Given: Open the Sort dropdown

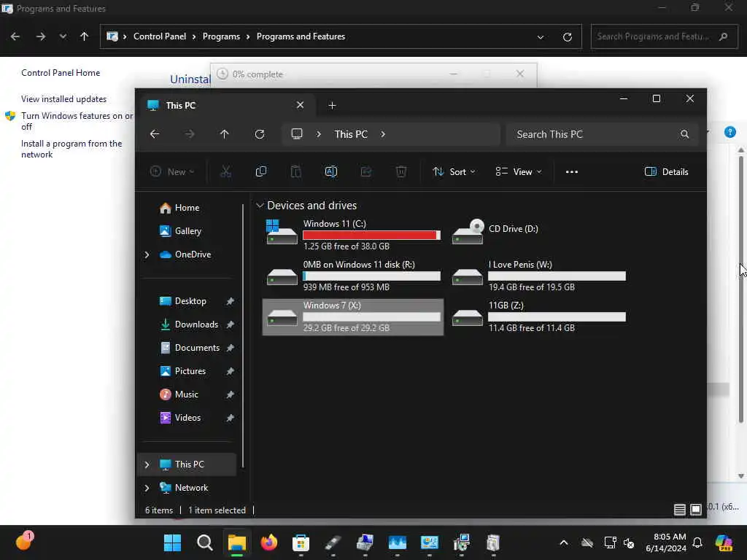Looking at the screenshot, I should (454, 172).
